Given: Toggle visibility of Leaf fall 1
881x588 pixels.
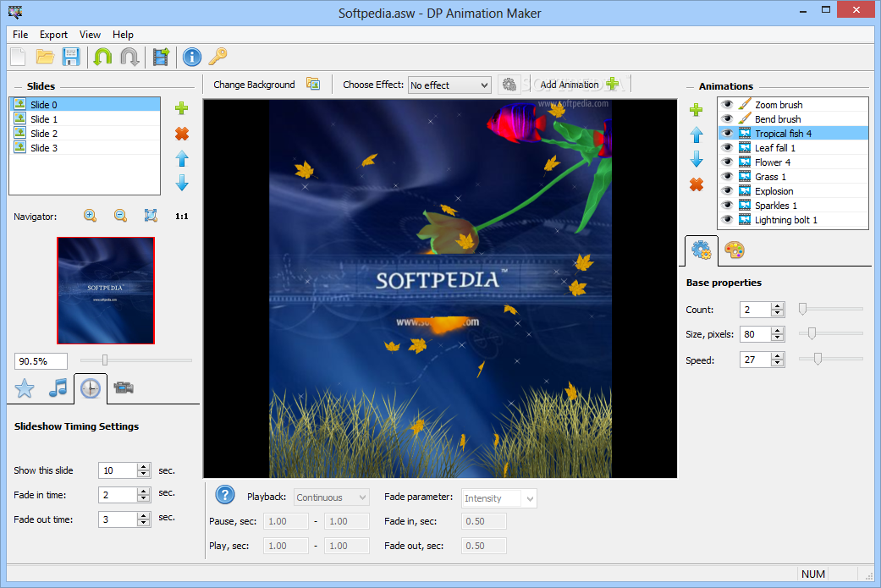Looking at the screenshot, I should [727, 148].
